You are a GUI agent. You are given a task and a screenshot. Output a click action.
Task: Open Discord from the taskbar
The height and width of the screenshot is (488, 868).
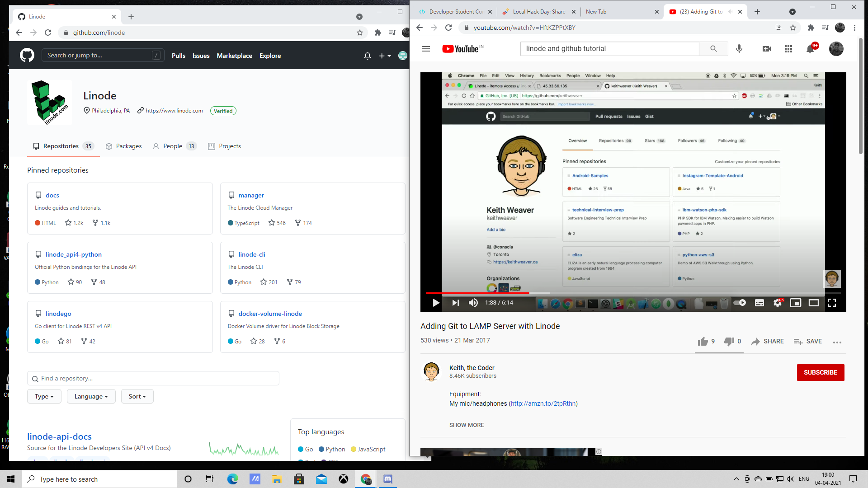coord(388,479)
